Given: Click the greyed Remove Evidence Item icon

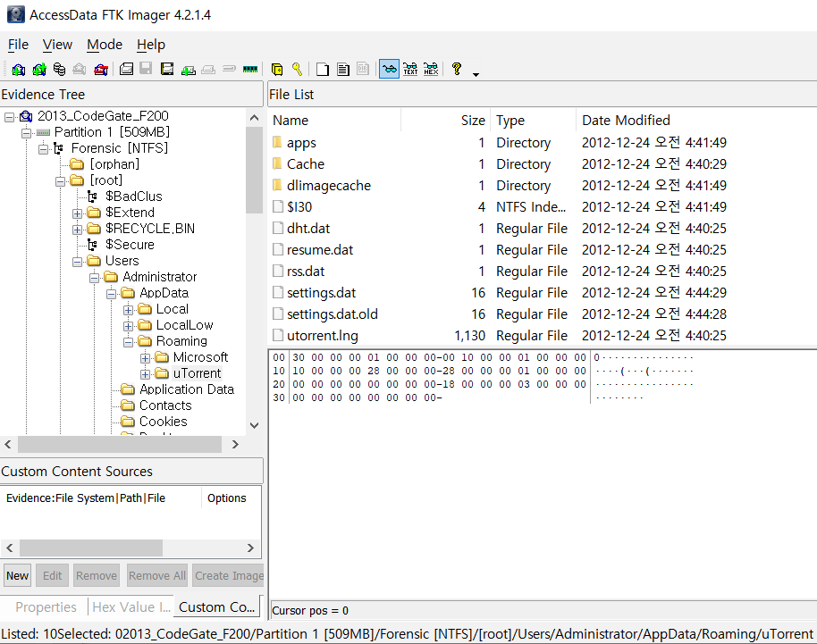Looking at the screenshot, I should [x=80, y=70].
